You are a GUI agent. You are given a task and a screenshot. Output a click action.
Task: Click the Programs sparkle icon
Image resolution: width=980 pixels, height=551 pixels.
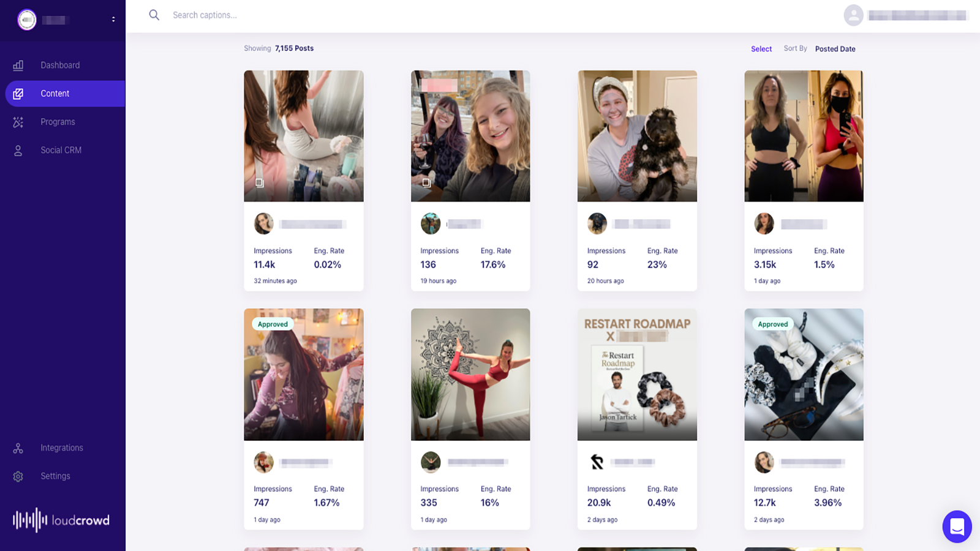click(18, 122)
